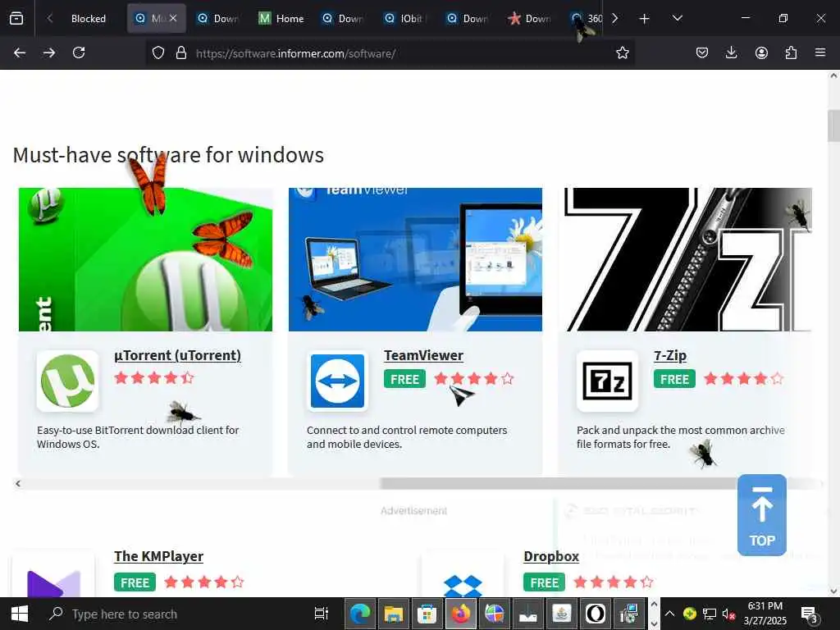Go back with the browser back arrow
Image resolution: width=840 pixels, height=630 pixels.
pos(20,53)
